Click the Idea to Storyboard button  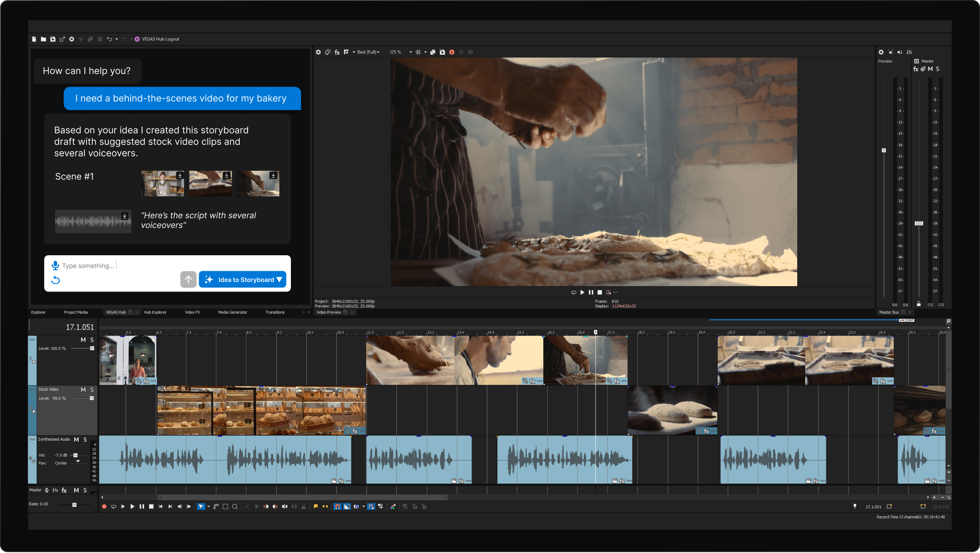coord(242,280)
